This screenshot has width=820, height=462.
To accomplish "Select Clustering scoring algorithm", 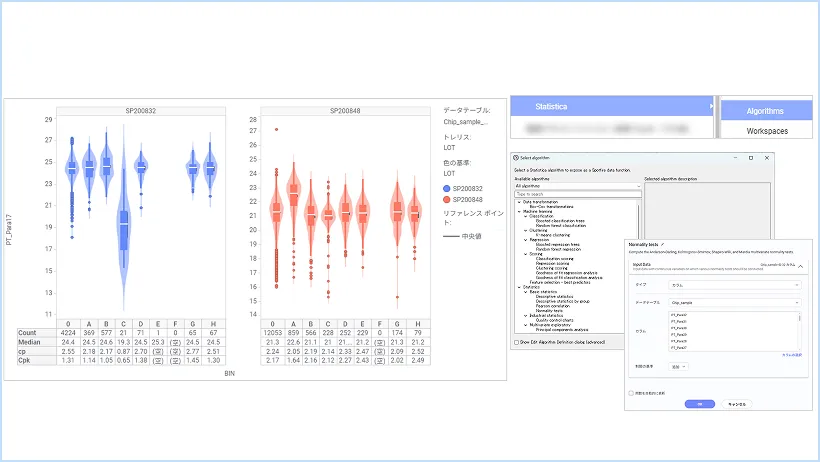I will [552, 268].
